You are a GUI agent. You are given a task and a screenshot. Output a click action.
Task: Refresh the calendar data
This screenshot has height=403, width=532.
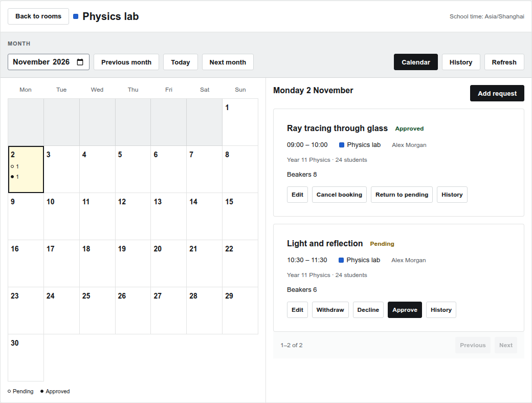coord(504,62)
